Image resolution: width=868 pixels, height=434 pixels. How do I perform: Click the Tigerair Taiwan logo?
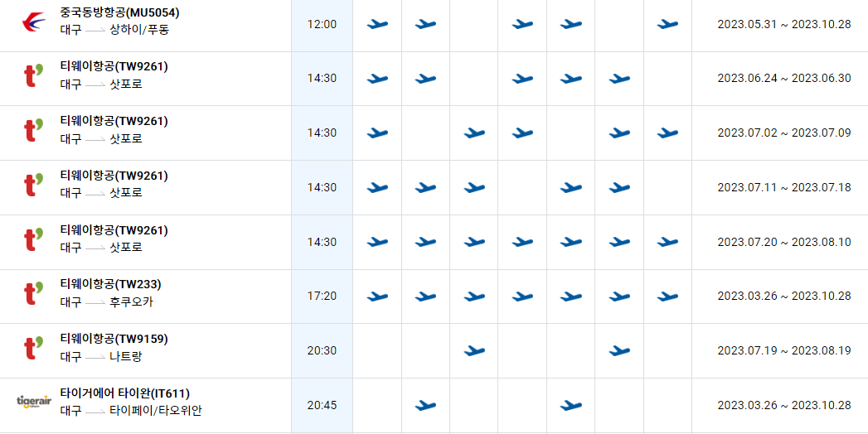(34, 402)
